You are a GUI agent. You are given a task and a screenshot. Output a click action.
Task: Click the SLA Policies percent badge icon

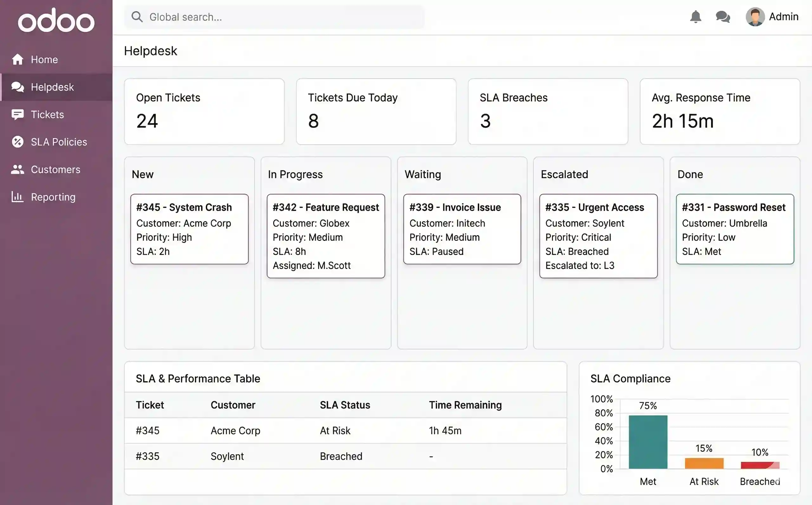pos(17,142)
